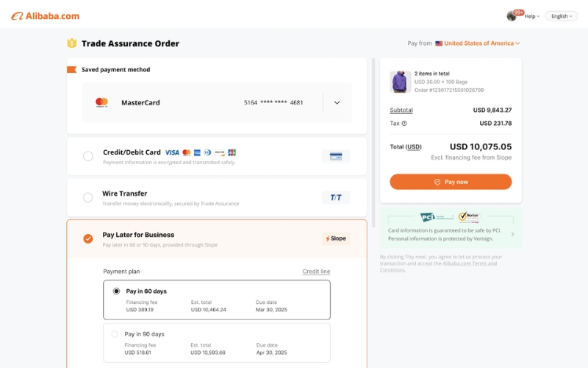
Task: Click the Tax info question icon
Action: tap(404, 124)
